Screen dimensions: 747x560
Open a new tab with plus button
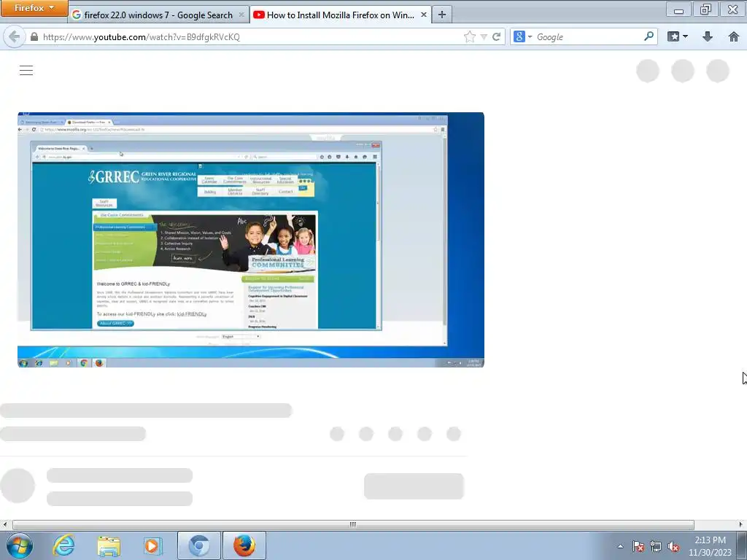442,15
